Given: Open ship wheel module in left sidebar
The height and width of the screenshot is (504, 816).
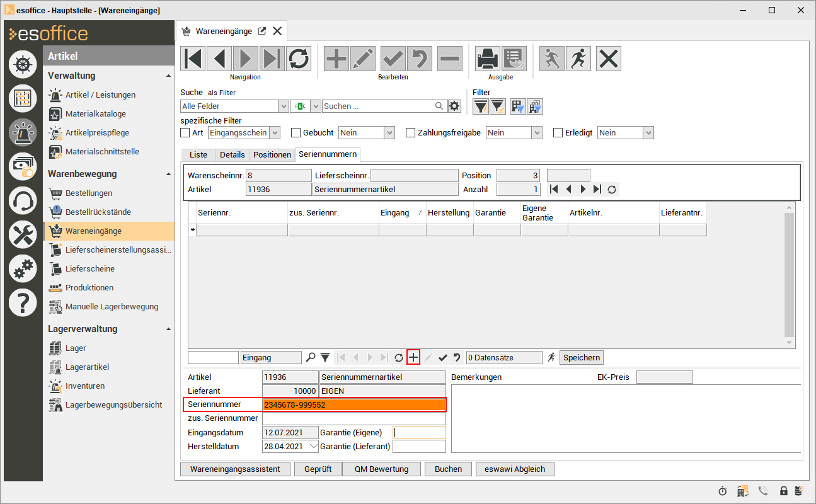Looking at the screenshot, I should [23, 64].
